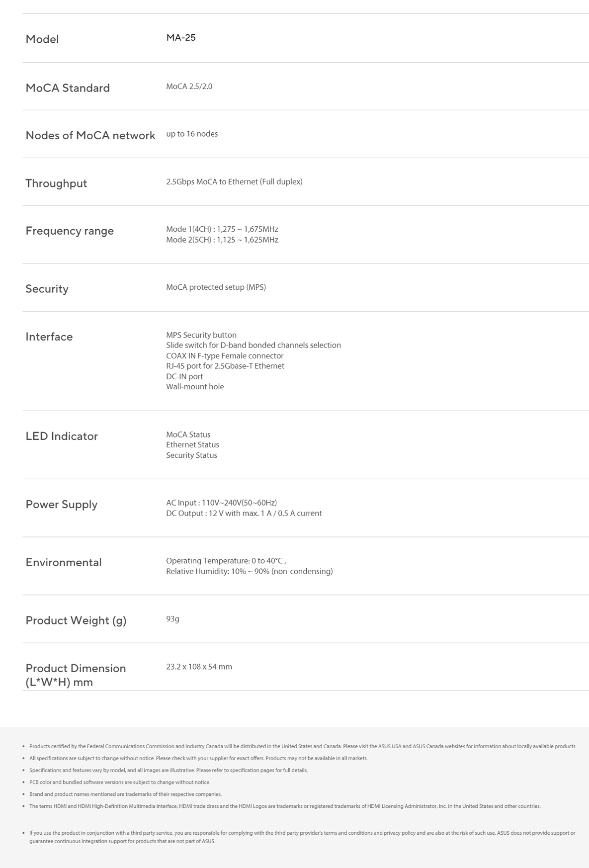Click the MoCA 2.5/2.0 value
The image size is (589, 868).
coord(189,87)
